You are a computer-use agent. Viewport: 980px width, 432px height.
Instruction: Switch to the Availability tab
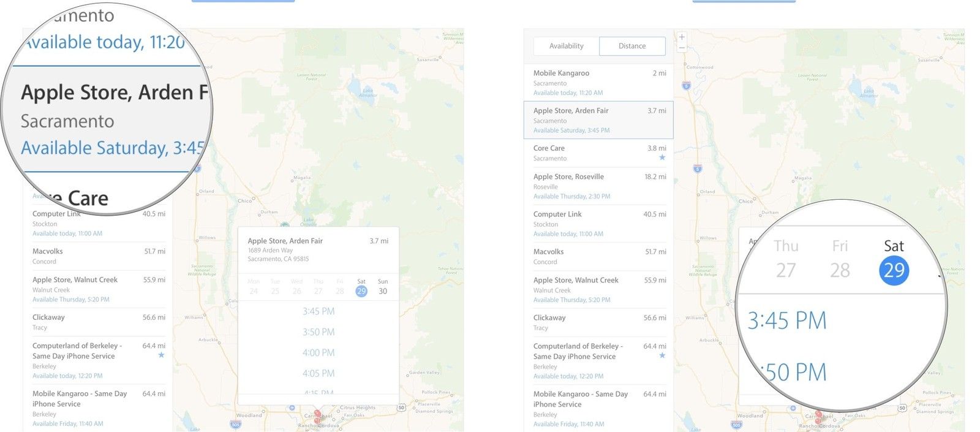(566, 46)
